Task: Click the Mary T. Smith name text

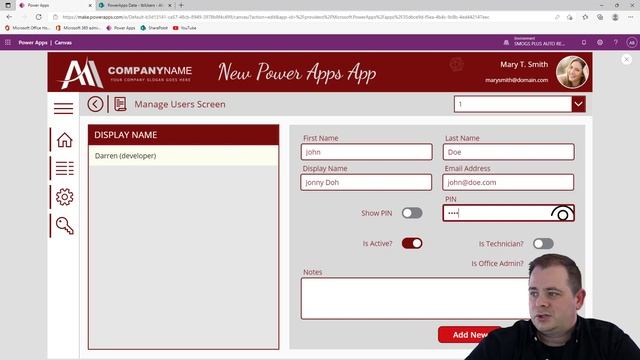Action: click(x=524, y=64)
